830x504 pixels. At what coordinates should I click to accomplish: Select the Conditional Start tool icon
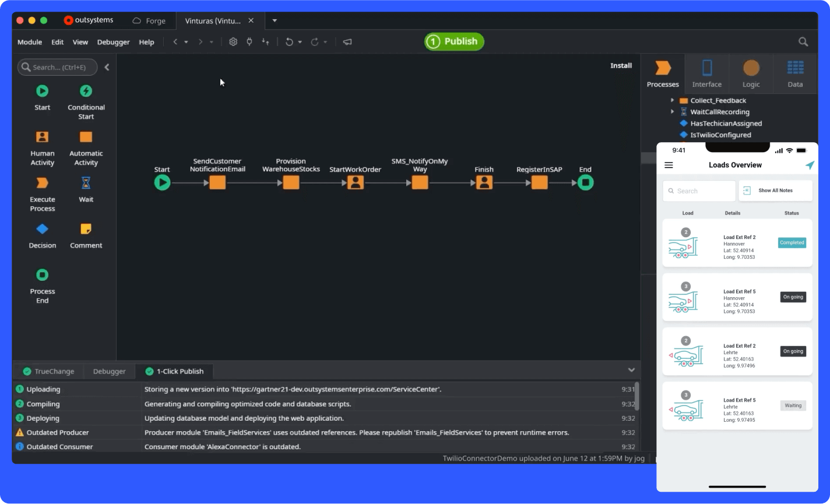click(x=86, y=91)
